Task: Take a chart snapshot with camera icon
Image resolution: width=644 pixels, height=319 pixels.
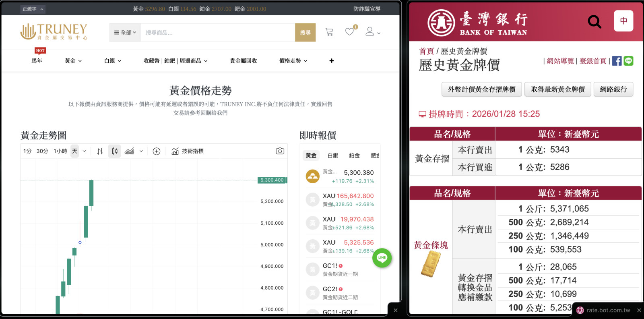Action: tap(280, 151)
